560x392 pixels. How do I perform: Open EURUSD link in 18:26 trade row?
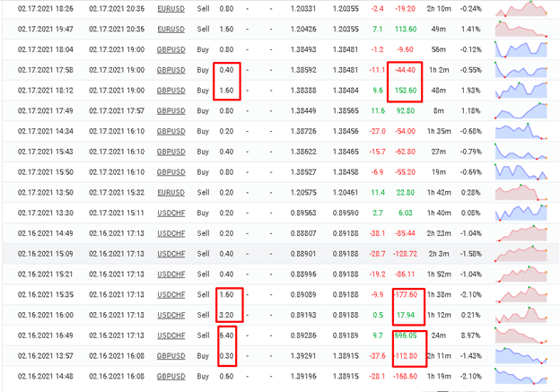pos(171,9)
